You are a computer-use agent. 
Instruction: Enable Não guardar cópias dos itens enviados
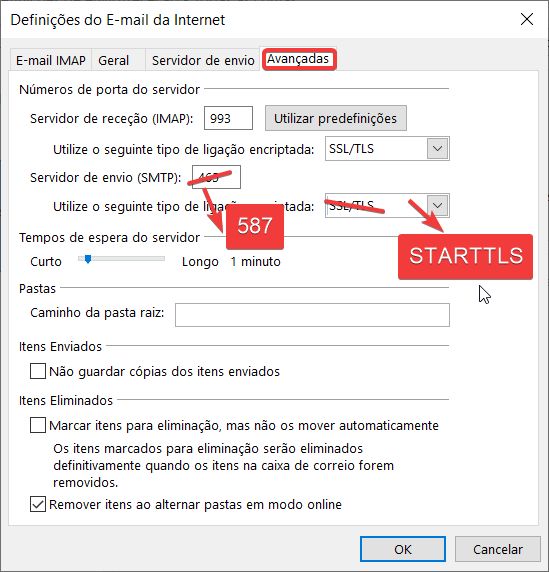coord(38,371)
